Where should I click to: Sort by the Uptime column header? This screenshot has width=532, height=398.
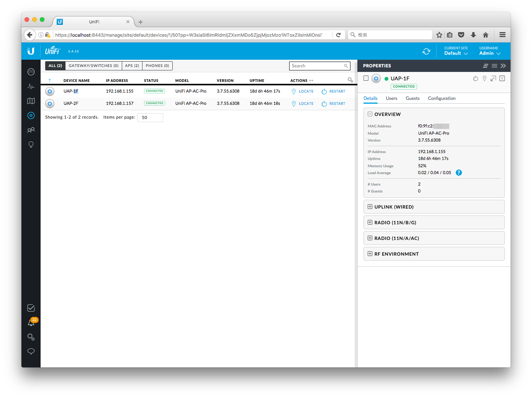(x=257, y=81)
